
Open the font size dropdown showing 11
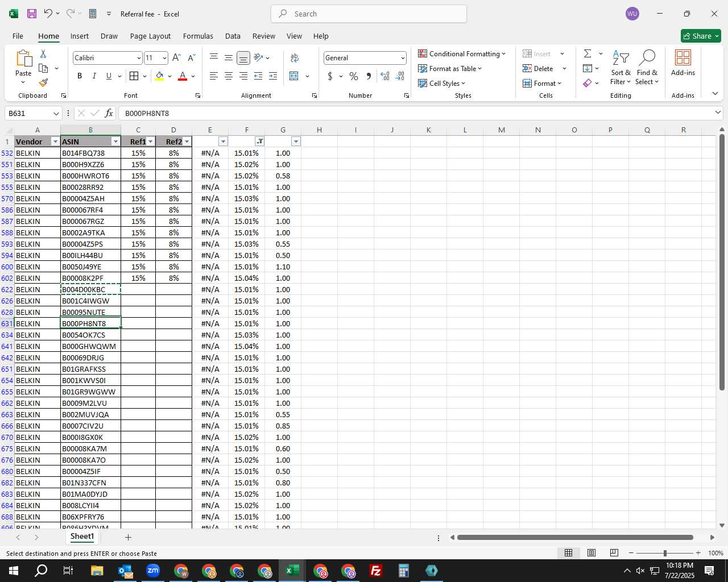(164, 58)
